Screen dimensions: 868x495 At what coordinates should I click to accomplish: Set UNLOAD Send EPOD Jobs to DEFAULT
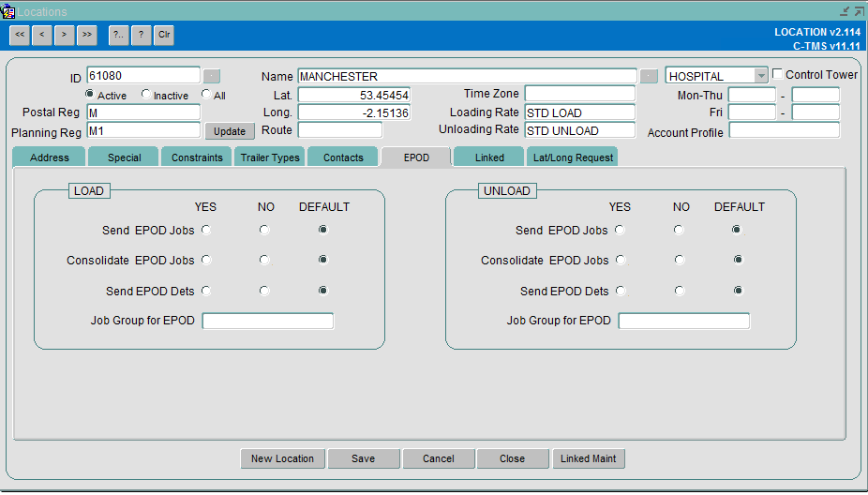737,230
